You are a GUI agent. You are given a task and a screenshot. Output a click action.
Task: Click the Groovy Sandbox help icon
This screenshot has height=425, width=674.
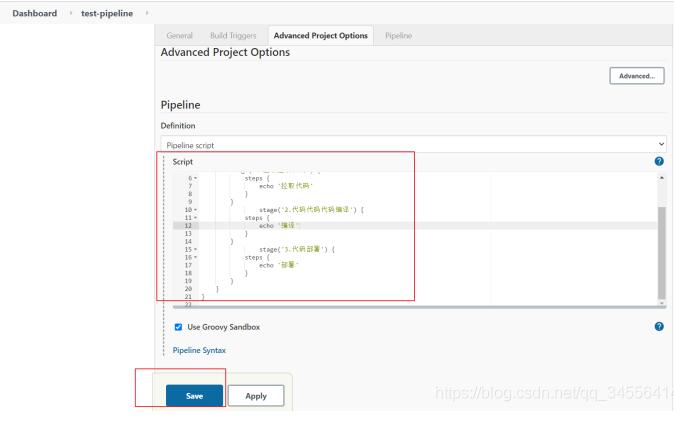click(x=659, y=327)
